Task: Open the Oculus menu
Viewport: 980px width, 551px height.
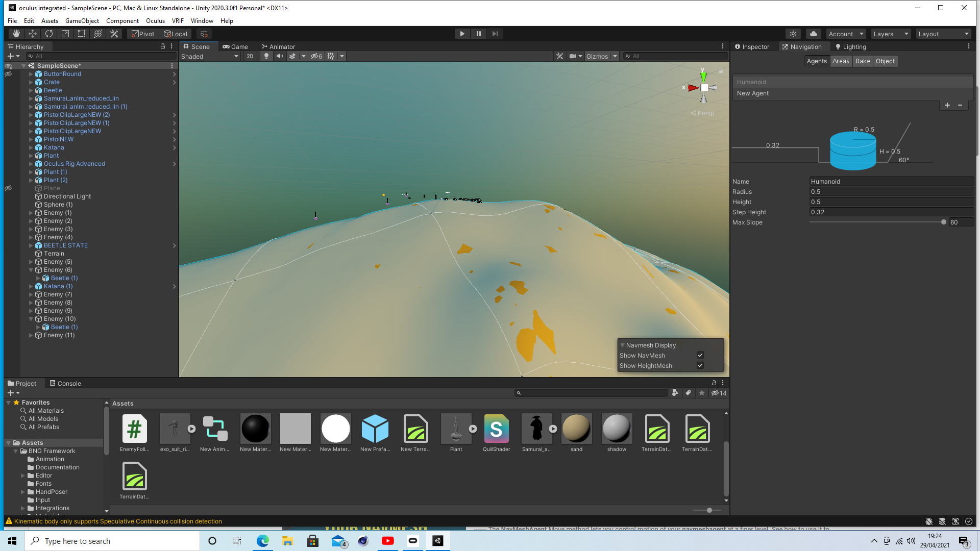Action: click(x=155, y=21)
